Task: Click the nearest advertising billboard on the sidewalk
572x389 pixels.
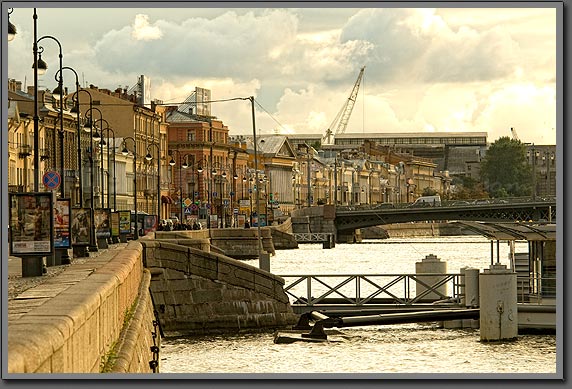Action: click(x=31, y=224)
